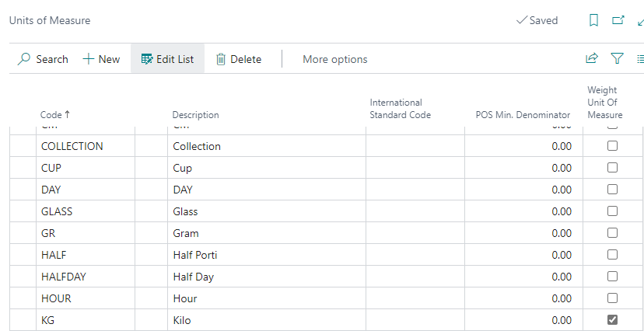The image size is (644, 331).
Task: Toggle Weight Unit checkbox for HOUR
Action: 612,298
